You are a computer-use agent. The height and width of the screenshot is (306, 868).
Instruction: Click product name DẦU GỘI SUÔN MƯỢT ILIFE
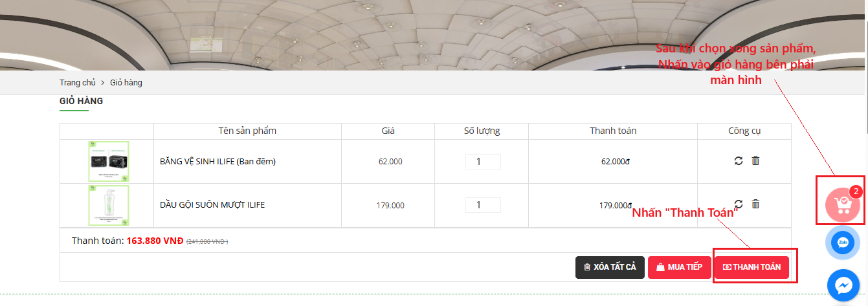(x=212, y=205)
